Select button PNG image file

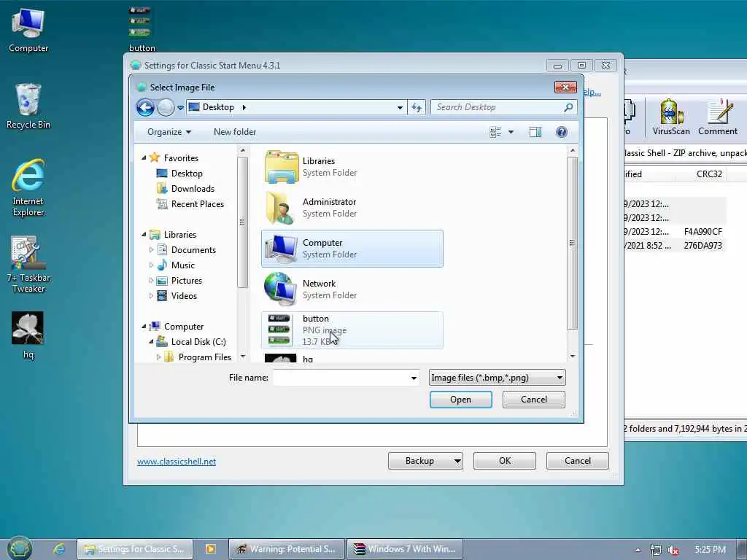coord(352,330)
